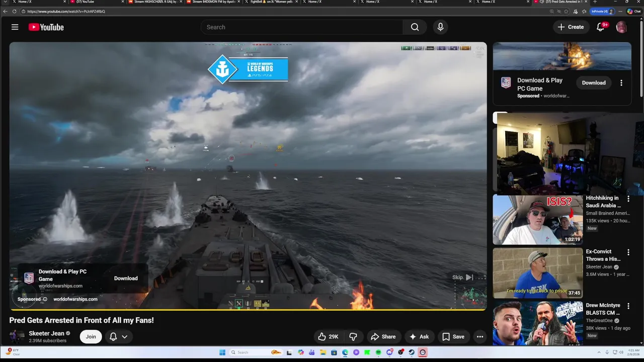The width and height of the screenshot is (644, 362).
Task: Open Drew McIntyre BLASTS CM video thumbnail
Action: [x=537, y=323]
